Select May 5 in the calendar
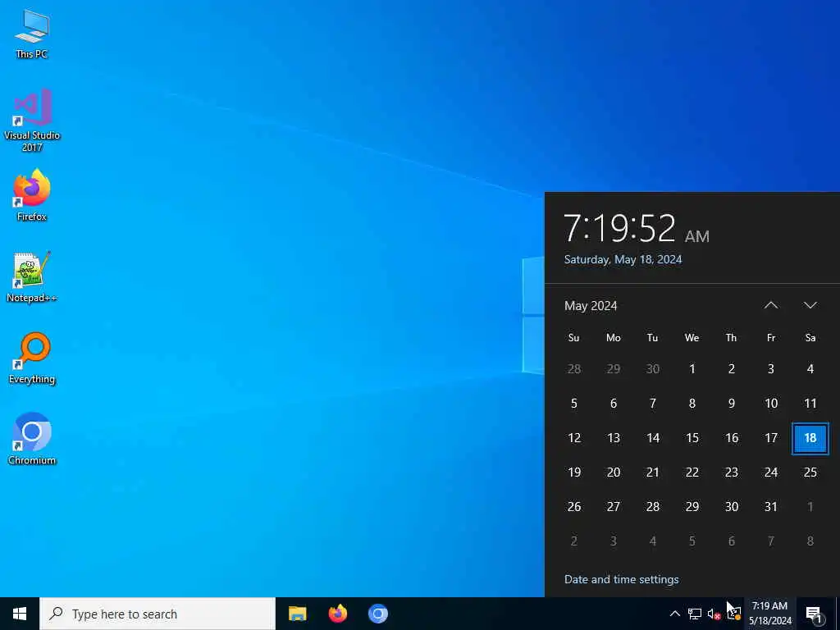The width and height of the screenshot is (840, 630). (x=573, y=404)
